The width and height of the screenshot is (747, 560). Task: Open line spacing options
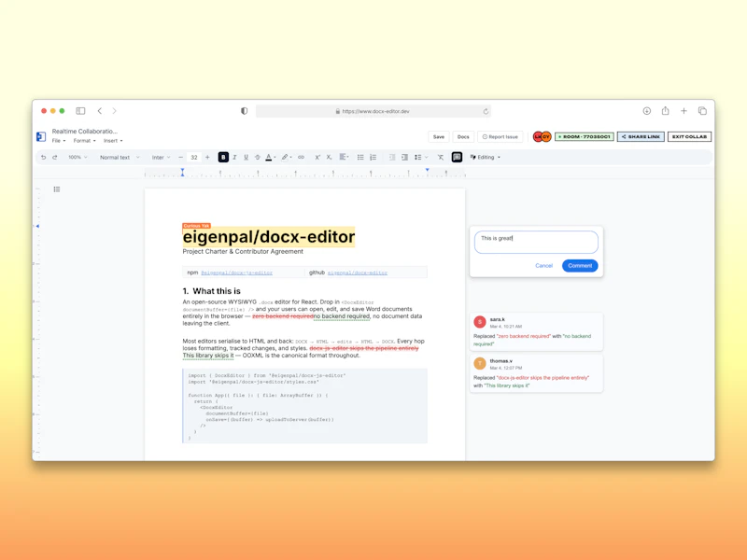coord(421,157)
